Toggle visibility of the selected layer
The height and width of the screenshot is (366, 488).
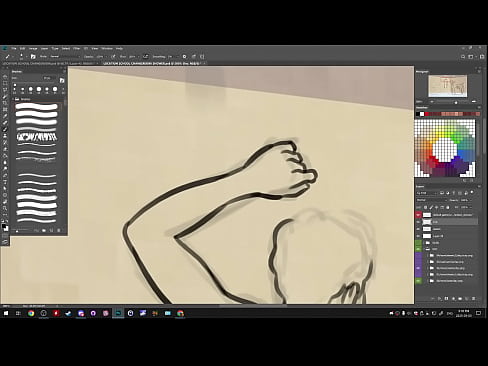pyautogui.click(x=418, y=222)
